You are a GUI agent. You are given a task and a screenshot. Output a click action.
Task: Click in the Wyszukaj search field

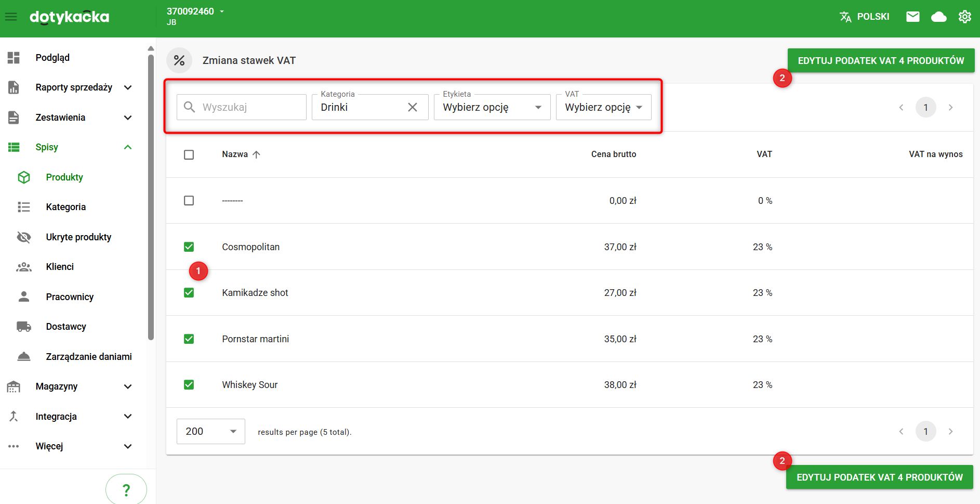[x=249, y=108]
